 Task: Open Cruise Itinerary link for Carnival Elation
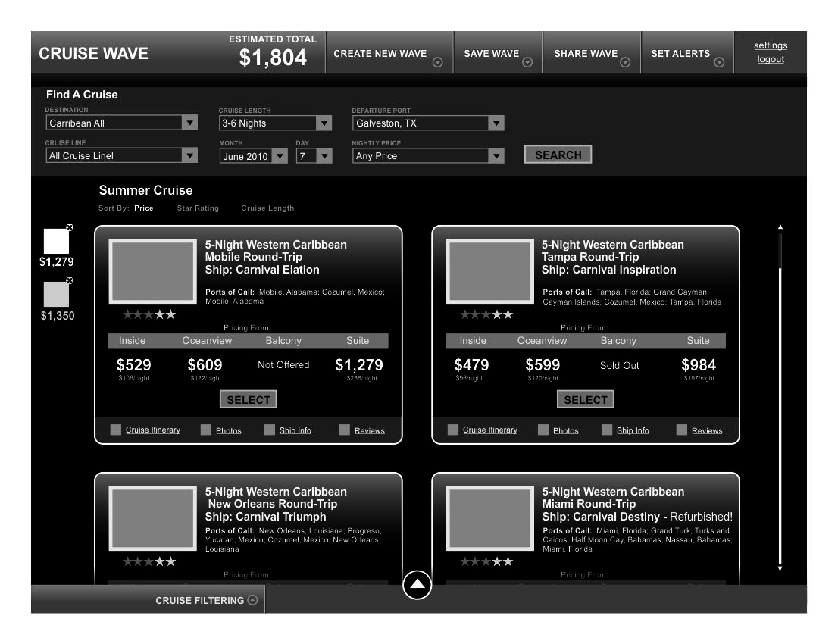[153, 430]
